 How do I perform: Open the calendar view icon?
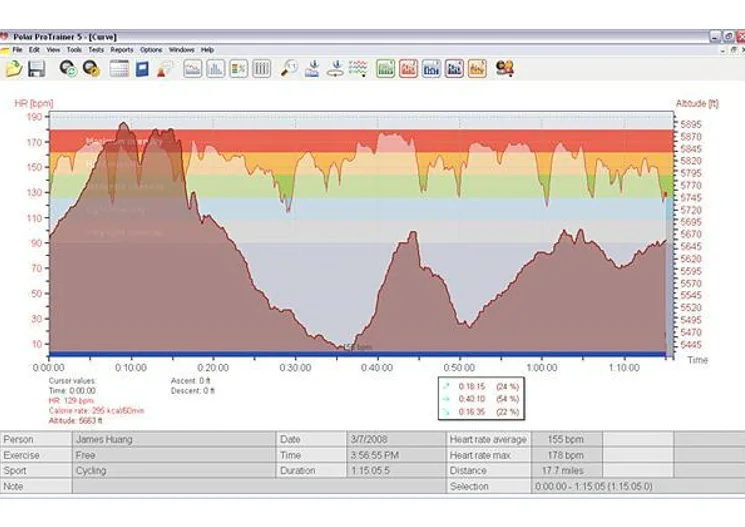click(119, 68)
